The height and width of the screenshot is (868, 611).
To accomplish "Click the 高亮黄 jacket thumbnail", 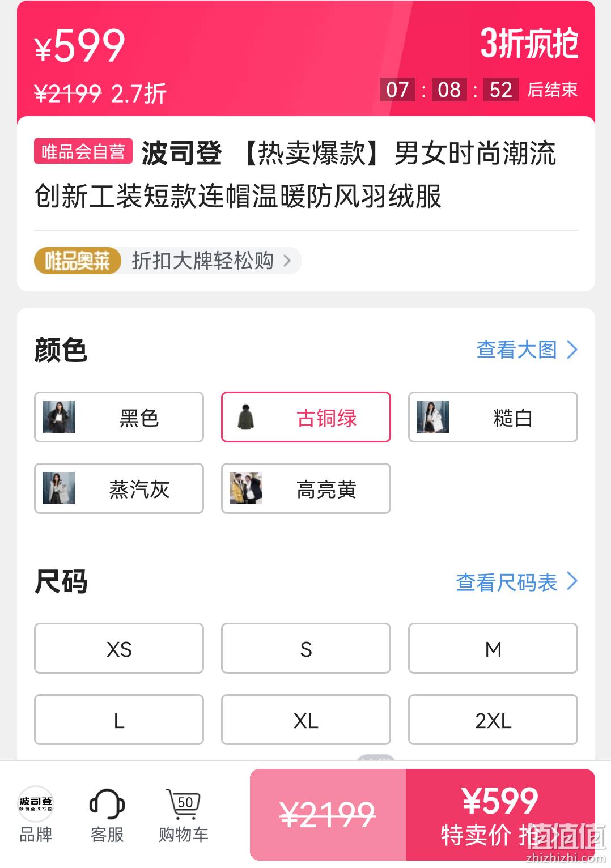I will click(246, 488).
